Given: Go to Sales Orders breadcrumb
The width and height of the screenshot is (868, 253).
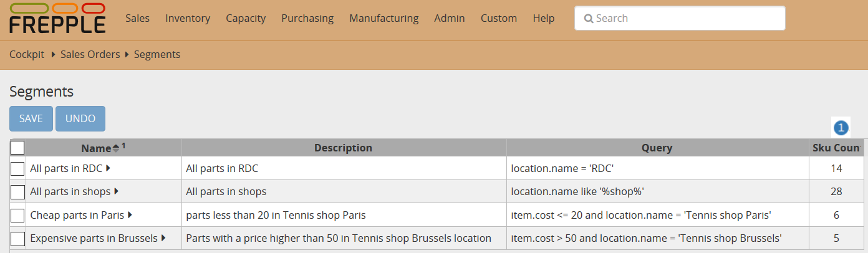Looking at the screenshot, I should pyautogui.click(x=90, y=54).
